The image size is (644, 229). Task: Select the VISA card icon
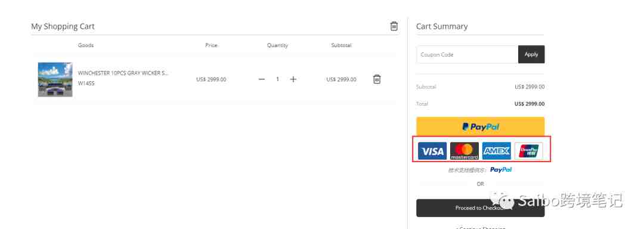432,151
